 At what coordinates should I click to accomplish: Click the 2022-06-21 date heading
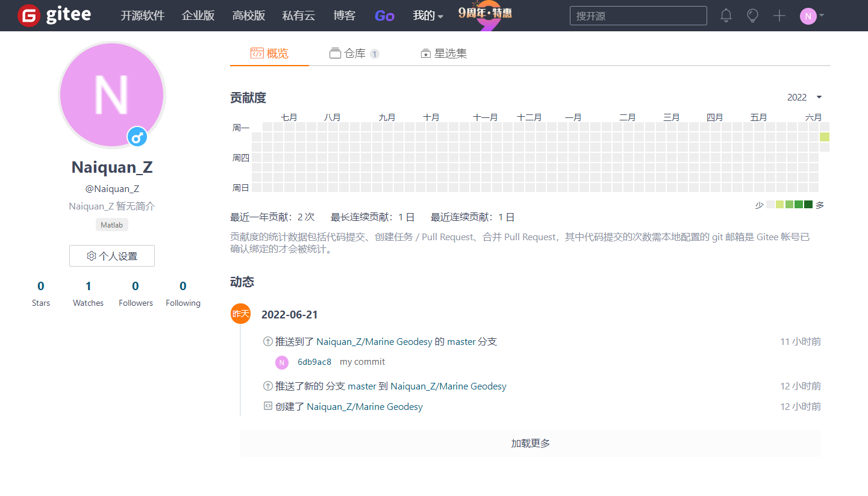290,314
